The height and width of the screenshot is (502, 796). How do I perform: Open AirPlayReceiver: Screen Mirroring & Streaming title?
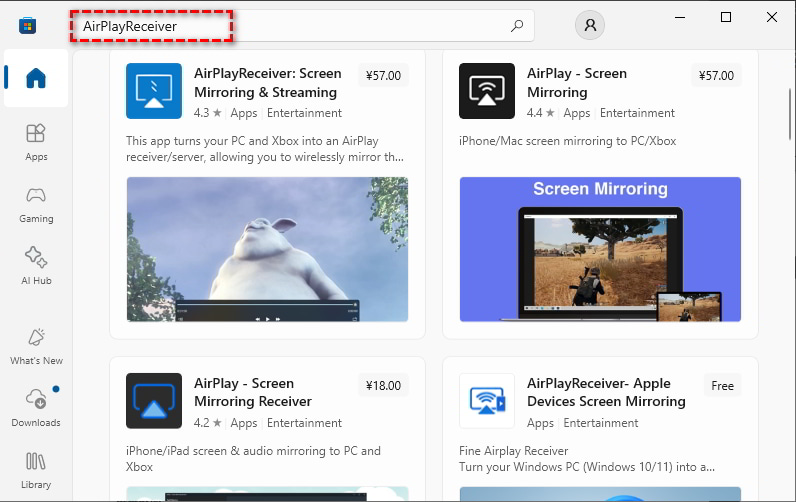[x=268, y=83]
